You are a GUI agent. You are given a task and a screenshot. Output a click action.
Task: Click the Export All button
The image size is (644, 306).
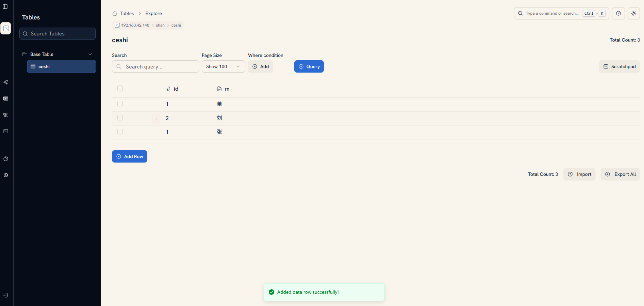point(620,174)
